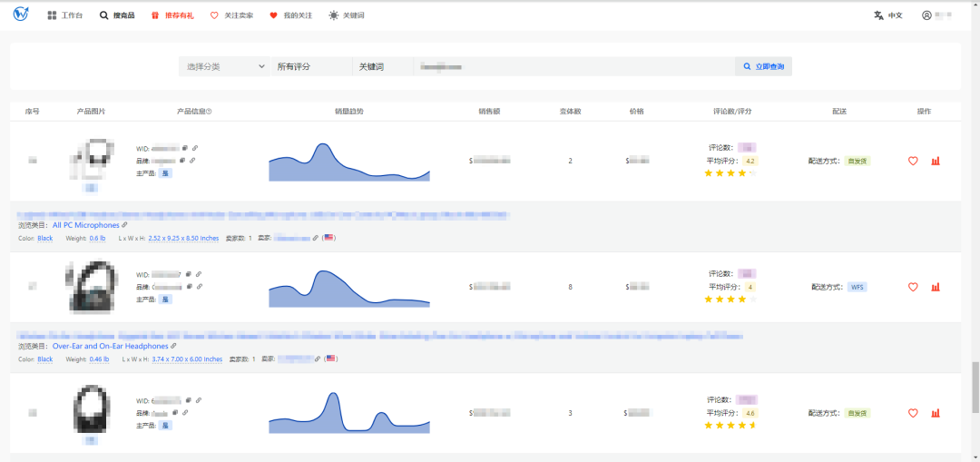980x462 pixels.
Task: Open WID link in the 4.2-rated product row
Action: (195, 148)
